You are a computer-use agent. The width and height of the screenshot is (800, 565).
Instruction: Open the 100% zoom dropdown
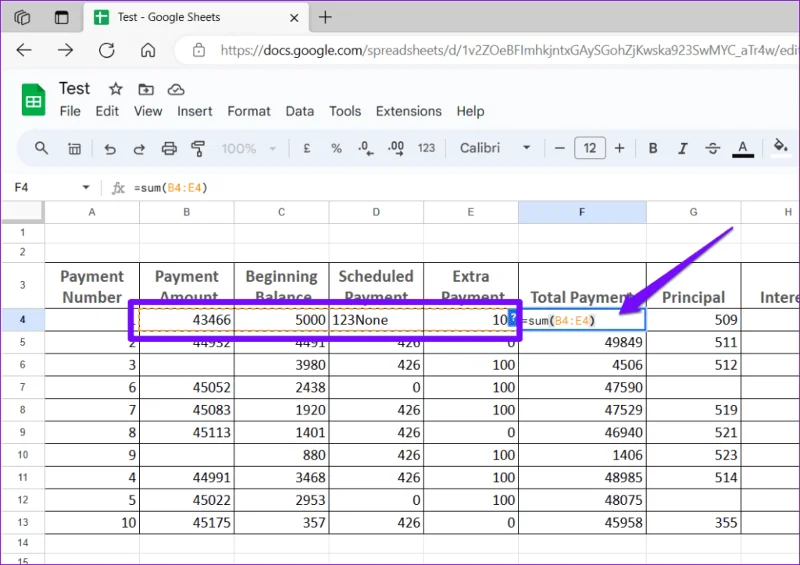coord(249,149)
